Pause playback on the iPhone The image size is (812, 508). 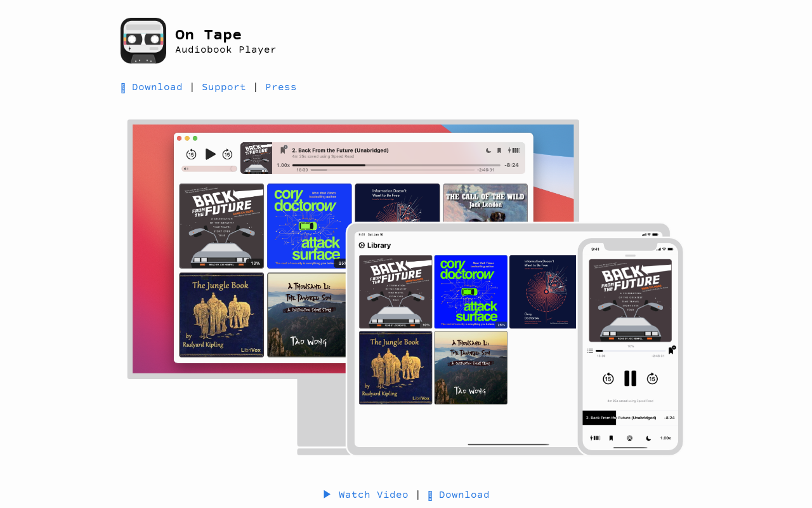[630, 378]
